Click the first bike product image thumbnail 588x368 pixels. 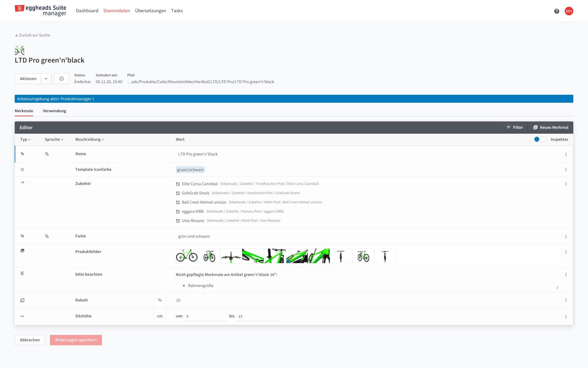pyautogui.click(x=187, y=256)
